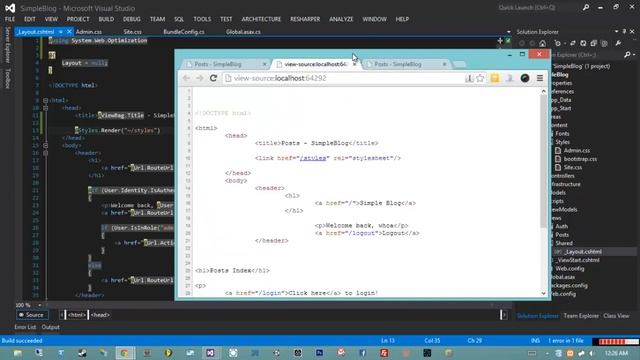Collapse the <head> outlining block in editor
Image resolution: width=640 pixels, height=360 pixels.
pos(46,108)
